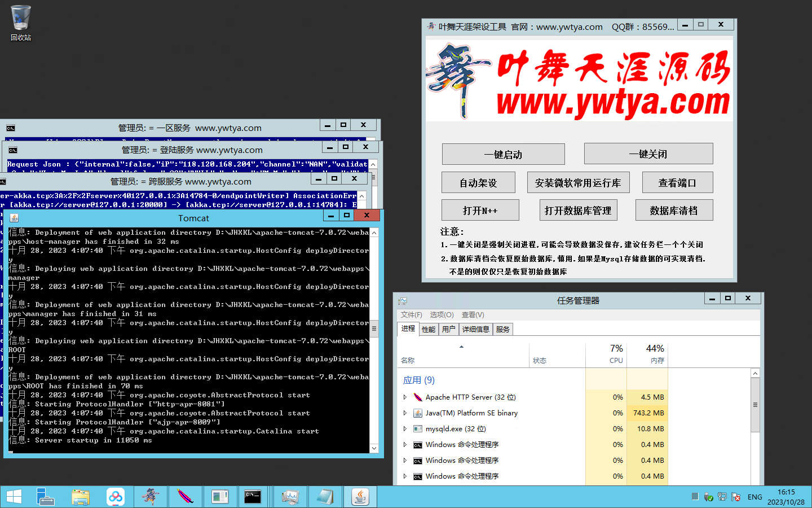Screen dimensions: 812x508
Task: Click the Task Manager title bar icon
Action: (403, 301)
